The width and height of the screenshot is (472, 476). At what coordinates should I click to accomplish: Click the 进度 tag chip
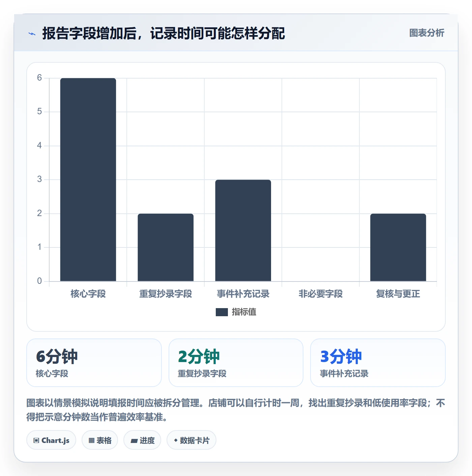tap(142, 440)
